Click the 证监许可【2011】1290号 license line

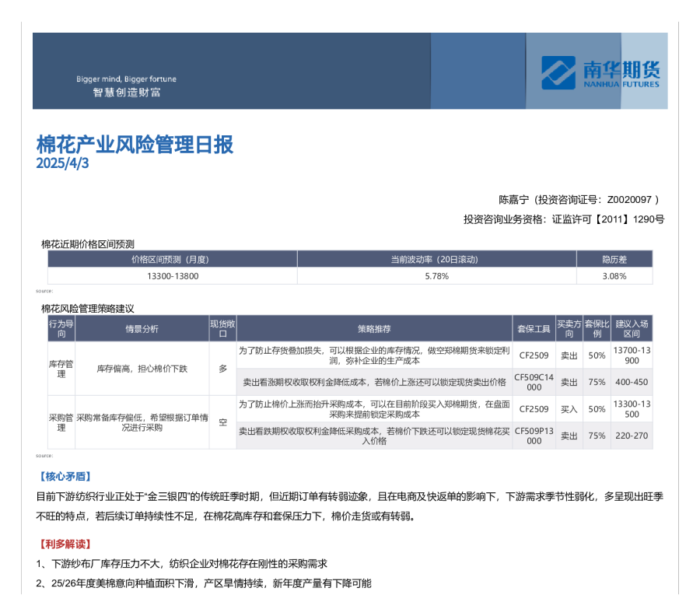563,219
